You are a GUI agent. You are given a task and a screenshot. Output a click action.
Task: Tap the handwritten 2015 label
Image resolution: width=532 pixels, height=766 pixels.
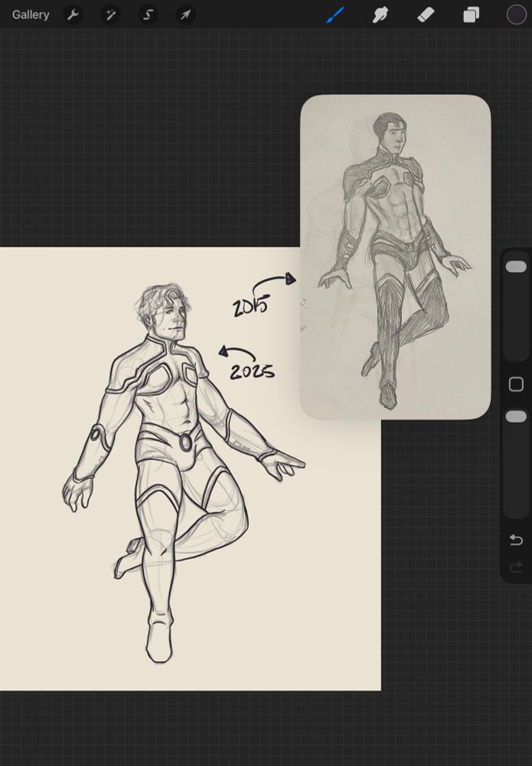(250, 307)
